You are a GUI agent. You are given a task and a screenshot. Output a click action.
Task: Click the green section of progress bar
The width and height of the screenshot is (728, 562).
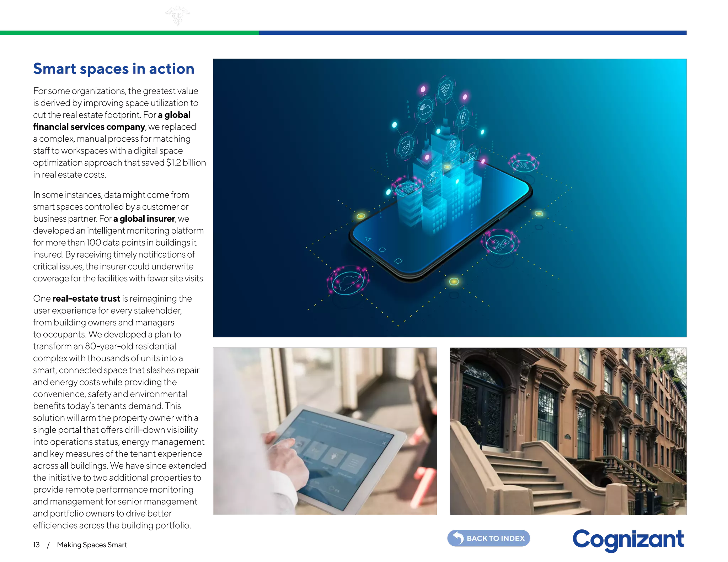click(x=129, y=33)
